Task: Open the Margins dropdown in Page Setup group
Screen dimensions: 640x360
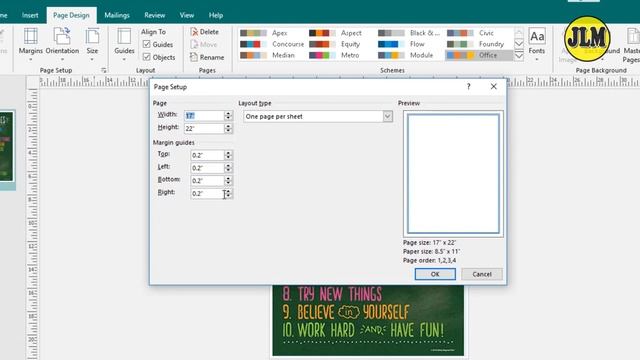Action: pos(30,44)
